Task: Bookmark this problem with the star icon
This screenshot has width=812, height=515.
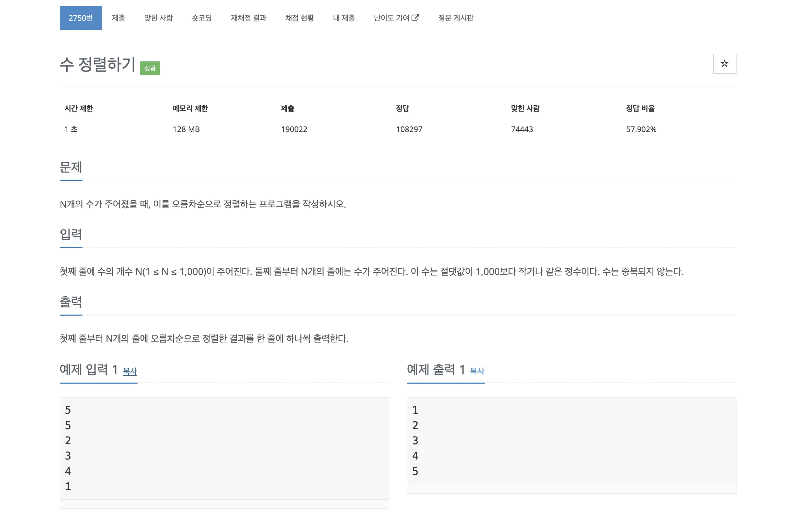Action: (x=724, y=63)
